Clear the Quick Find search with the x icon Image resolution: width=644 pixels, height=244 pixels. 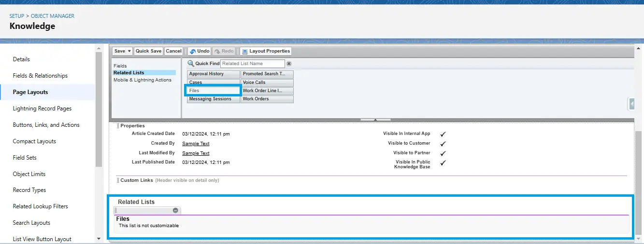tap(289, 64)
